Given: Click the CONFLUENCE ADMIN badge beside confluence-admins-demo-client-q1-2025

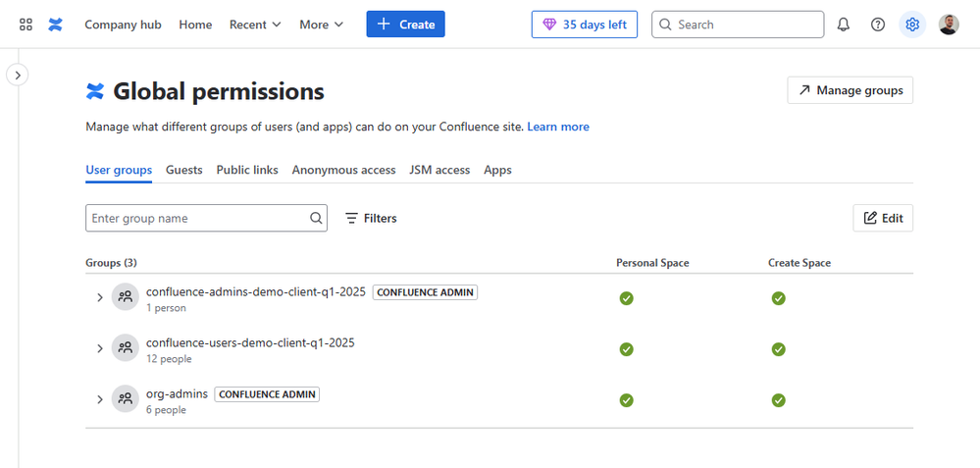Looking at the screenshot, I should (x=425, y=292).
